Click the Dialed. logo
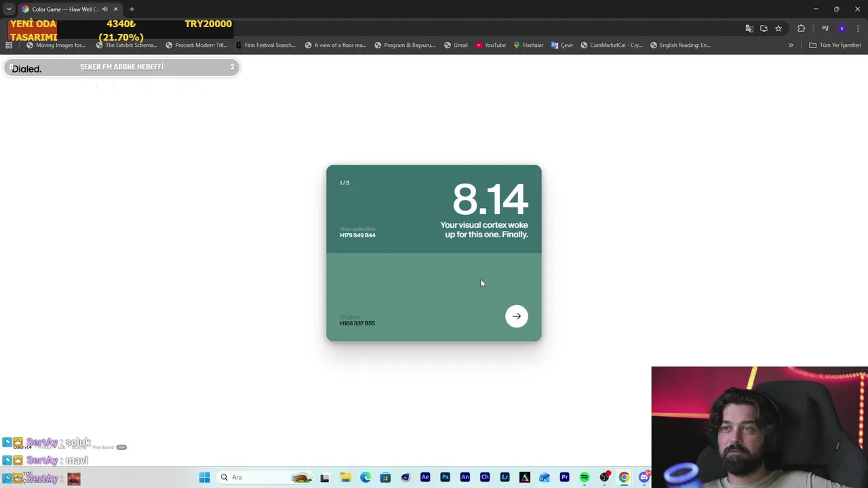The width and height of the screenshot is (868, 488). [26, 69]
